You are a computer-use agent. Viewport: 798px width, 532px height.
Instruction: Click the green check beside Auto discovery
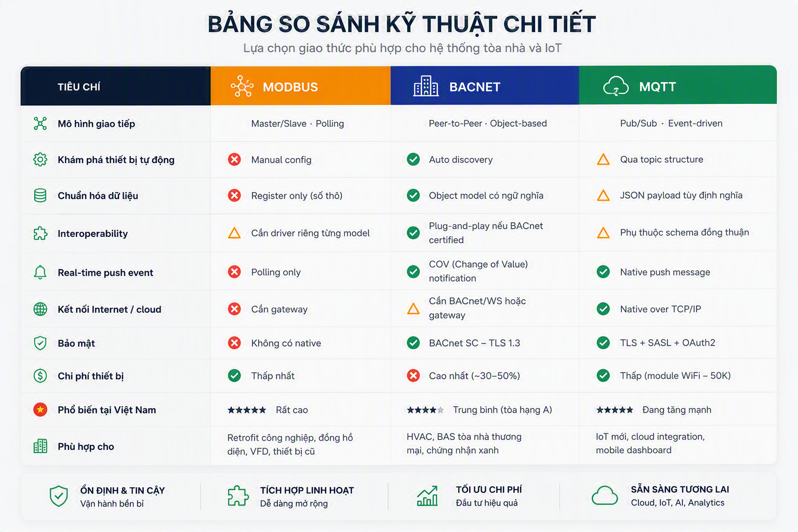coord(414,159)
